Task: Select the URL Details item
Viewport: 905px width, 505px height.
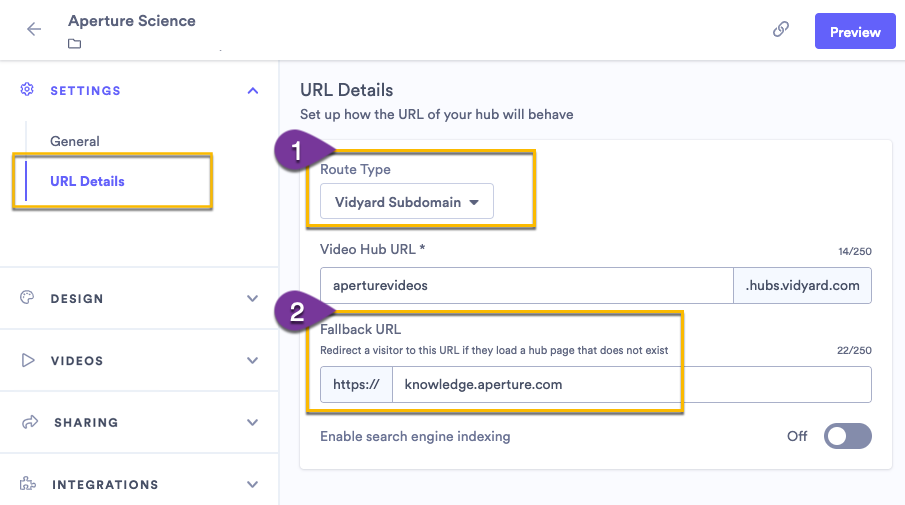Action: 87,181
